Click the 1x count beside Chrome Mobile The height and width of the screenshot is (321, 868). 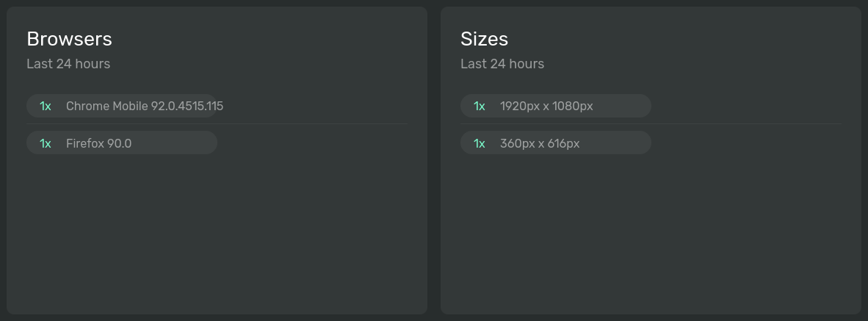pos(46,106)
